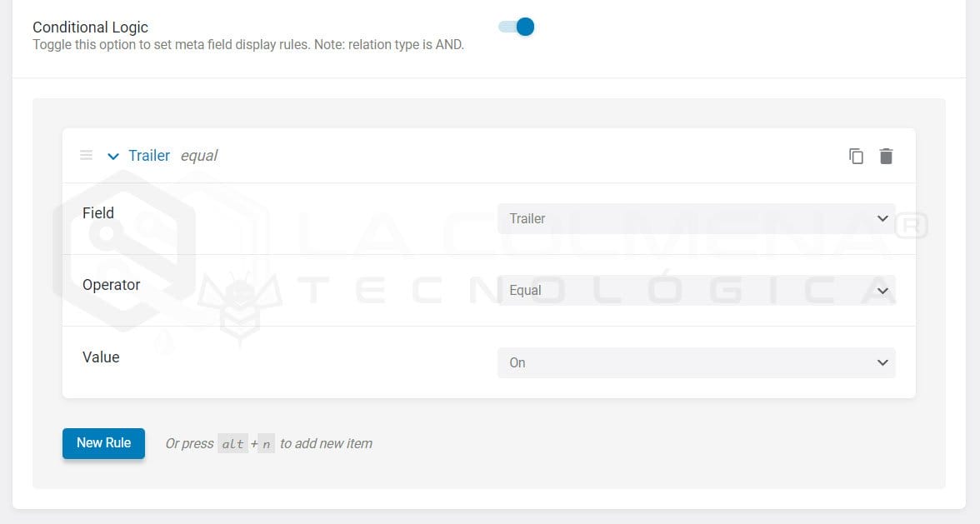The image size is (980, 524).
Task: Click the arrow on Field select box
Action: coord(882,218)
